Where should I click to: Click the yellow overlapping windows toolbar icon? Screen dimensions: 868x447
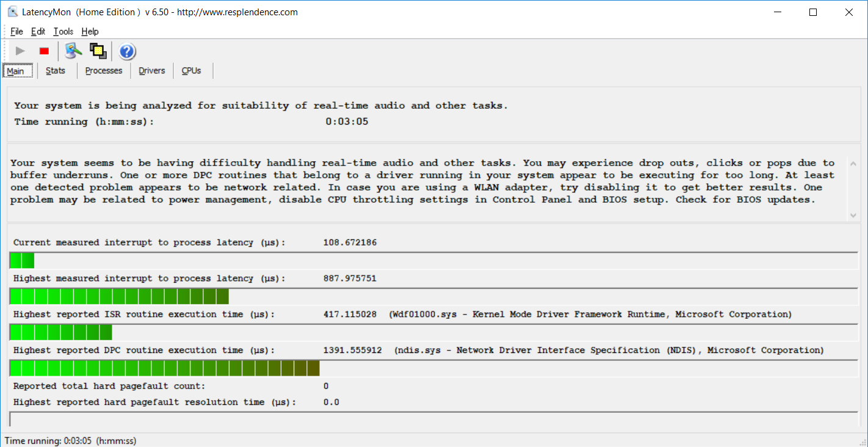(98, 51)
